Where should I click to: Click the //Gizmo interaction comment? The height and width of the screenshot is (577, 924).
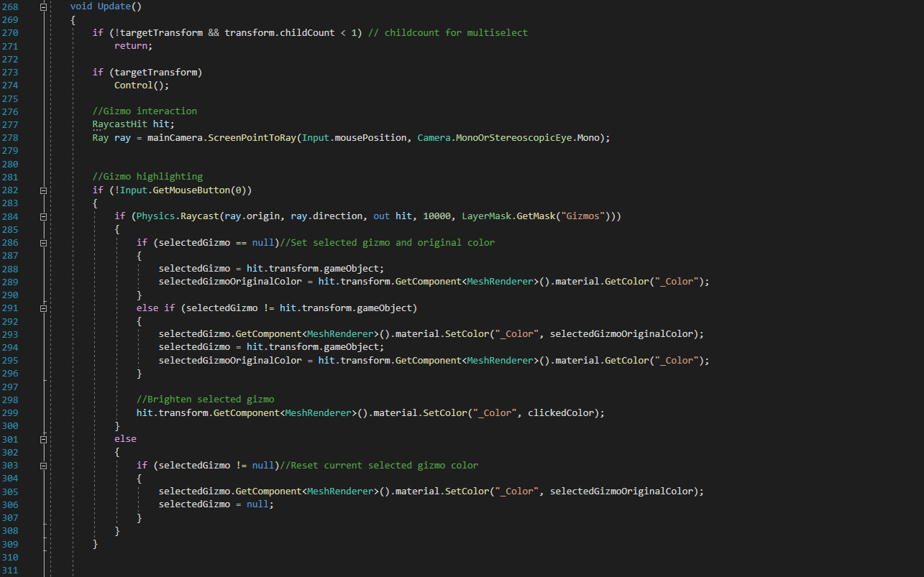pos(145,111)
